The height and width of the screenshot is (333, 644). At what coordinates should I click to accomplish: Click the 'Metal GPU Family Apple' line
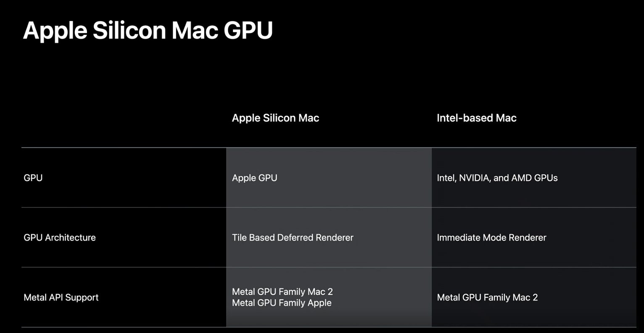tap(282, 303)
